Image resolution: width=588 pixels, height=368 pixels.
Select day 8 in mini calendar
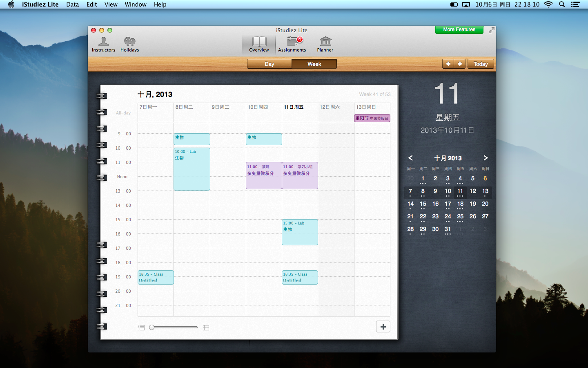[423, 191]
